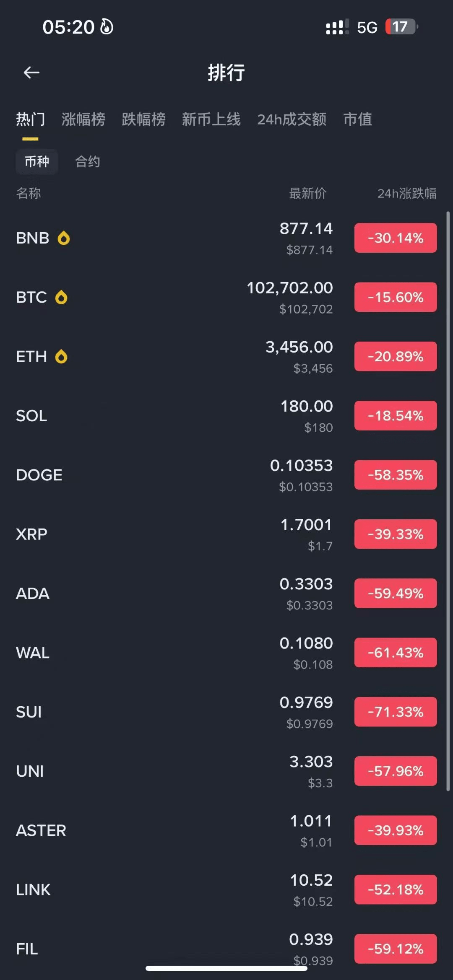The height and width of the screenshot is (980, 453).
Task: Sort by 24h涨跌幅 column header
Action: [x=406, y=193]
